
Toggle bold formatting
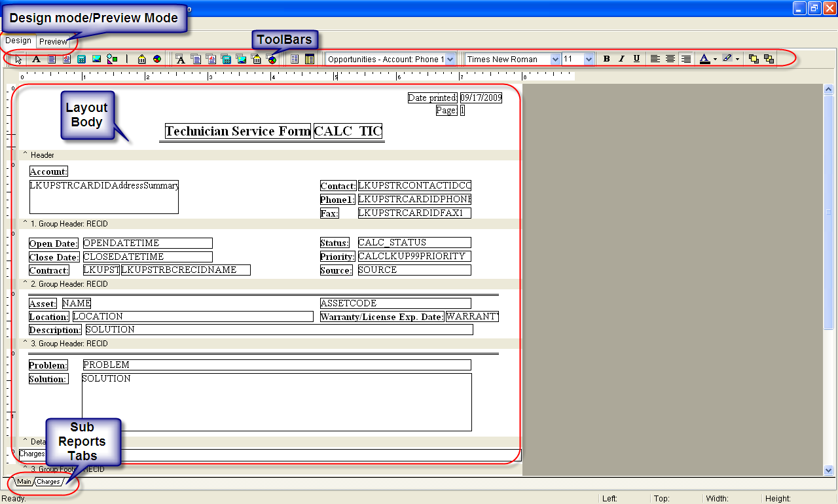(606, 59)
